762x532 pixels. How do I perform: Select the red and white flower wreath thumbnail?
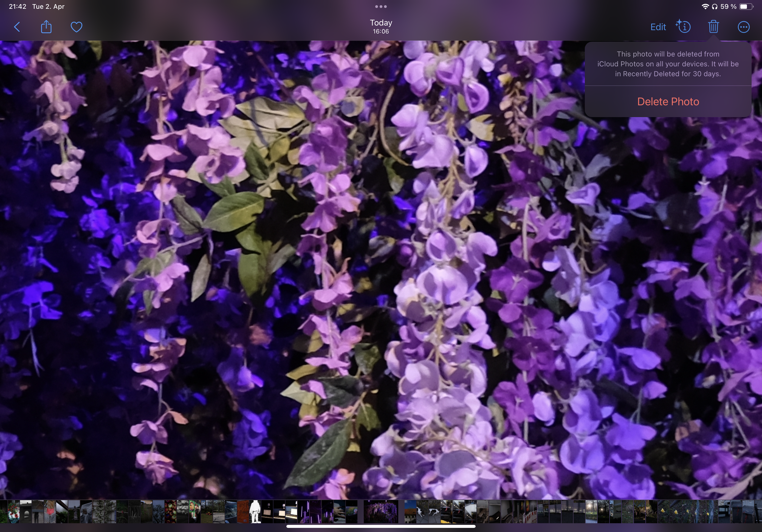[x=14, y=512]
